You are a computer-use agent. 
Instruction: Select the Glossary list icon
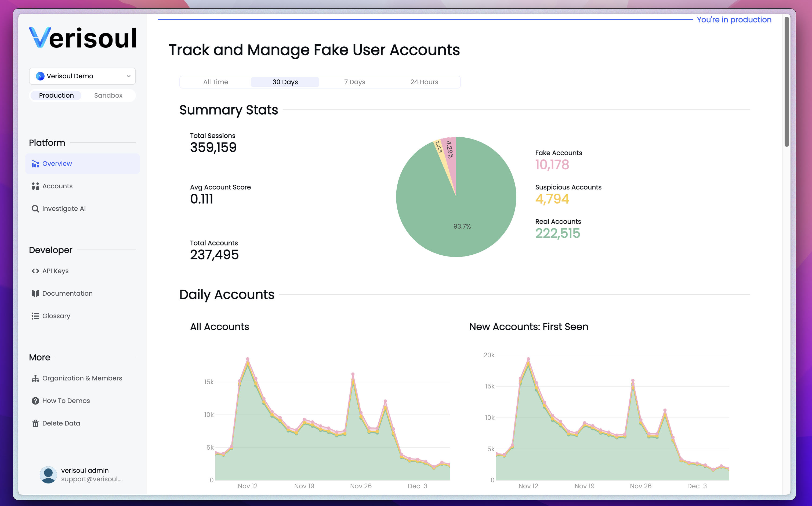(x=35, y=316)
